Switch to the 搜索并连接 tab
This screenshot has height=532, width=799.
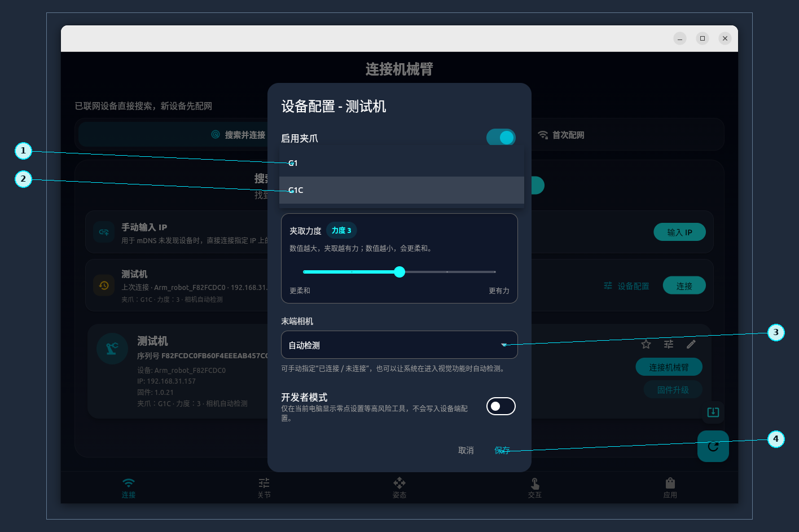(x=238, y=135)
